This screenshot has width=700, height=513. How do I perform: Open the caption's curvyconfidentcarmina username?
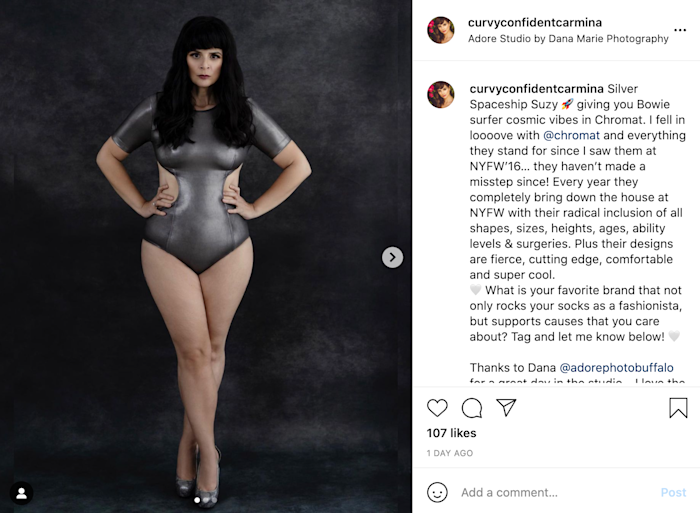[x=537, y=89]
